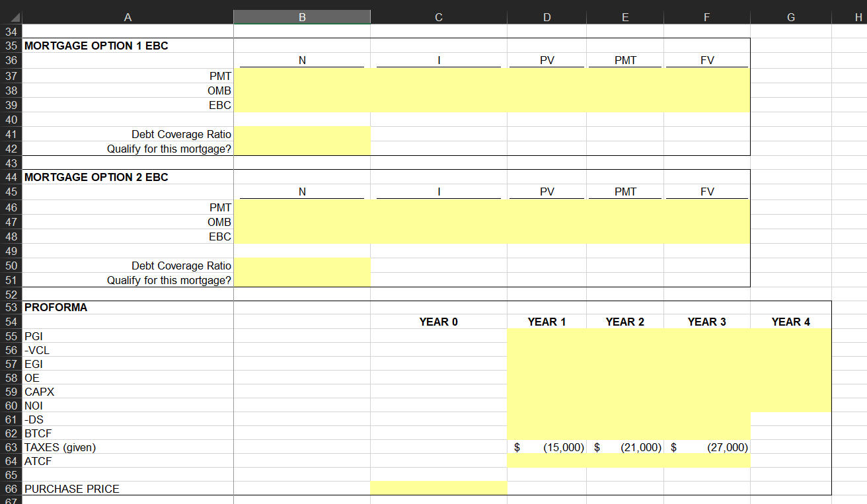The width and height of the screenshot is (867, 504).
Task: Click the FV column header in Option 1 table
Action: click(706, 60)
